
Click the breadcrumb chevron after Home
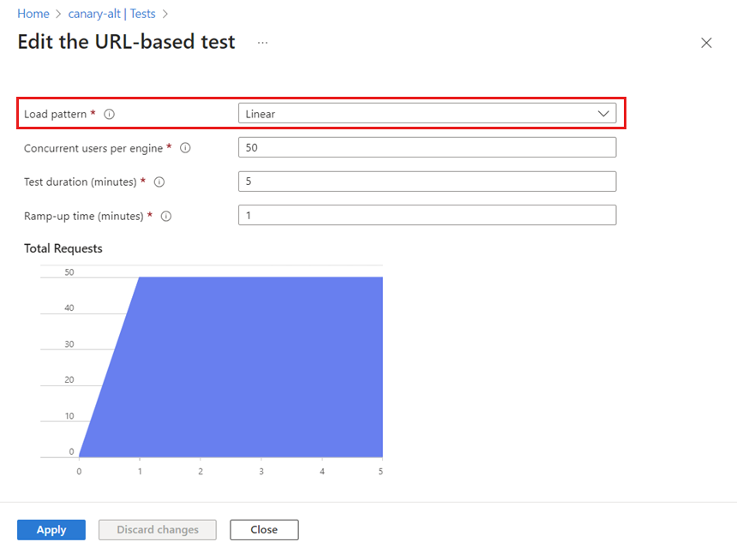click(x=58, y=14)
